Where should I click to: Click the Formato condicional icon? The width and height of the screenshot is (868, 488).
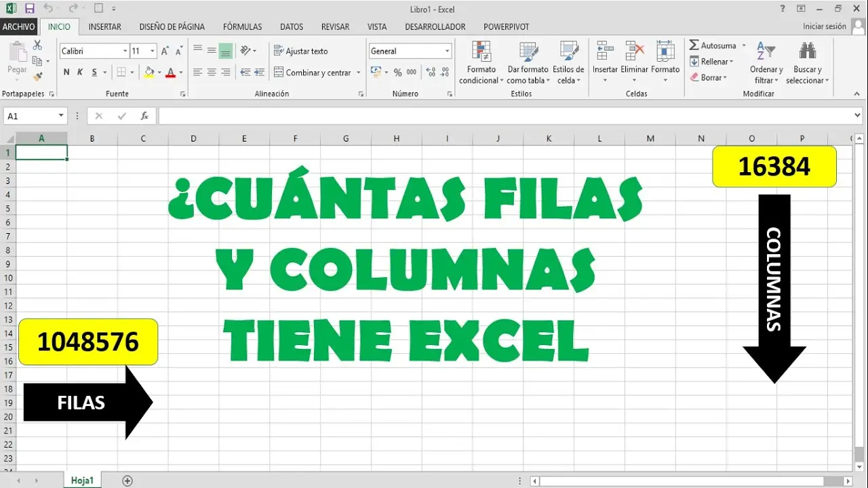[x=481, y=52]
